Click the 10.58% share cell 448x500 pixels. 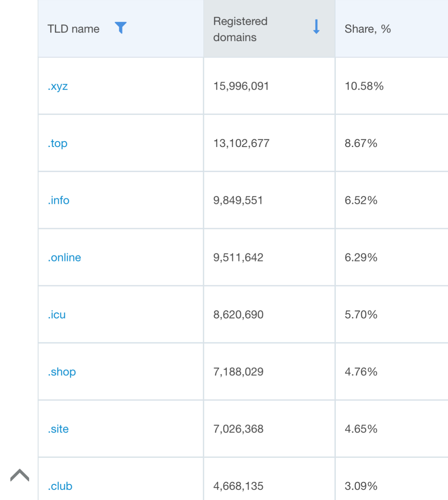pyautogui.click(x=364, y=86)
